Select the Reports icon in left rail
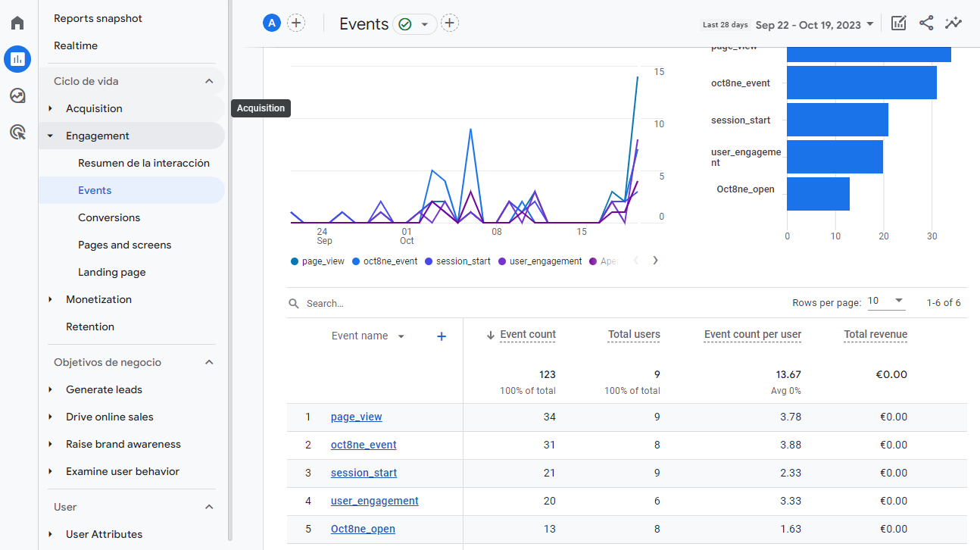The image size is (980, 550). [17, 59]
